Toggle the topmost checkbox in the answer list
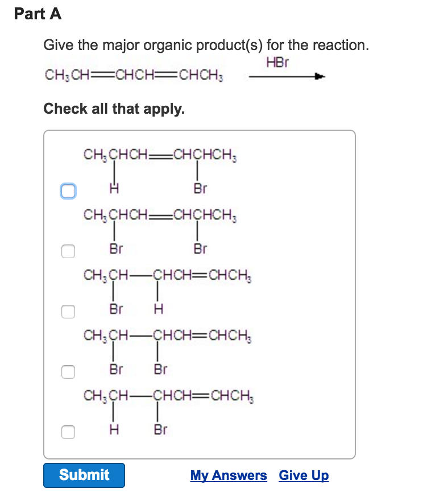This screenshot has width=448, height=497. click(68, 190)
